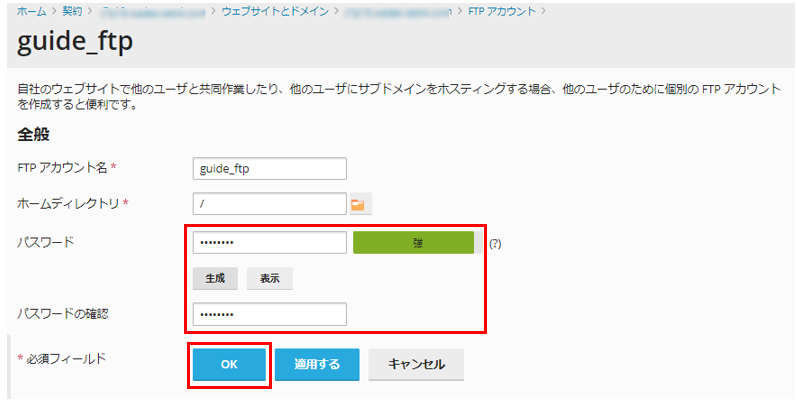The width and height of the screenshot is (797, 407).
Task: Open the 契約 breadcrumb link
Action: point(72,11)
